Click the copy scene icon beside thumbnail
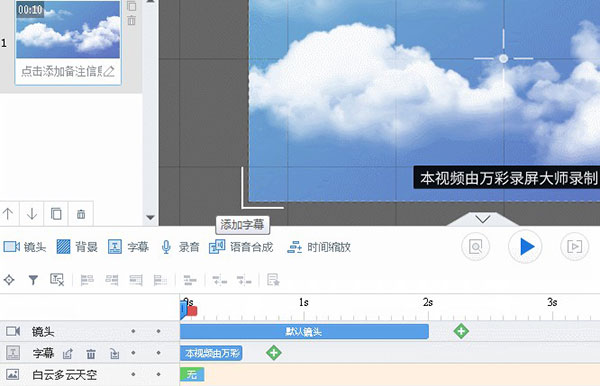 point(131,6)
